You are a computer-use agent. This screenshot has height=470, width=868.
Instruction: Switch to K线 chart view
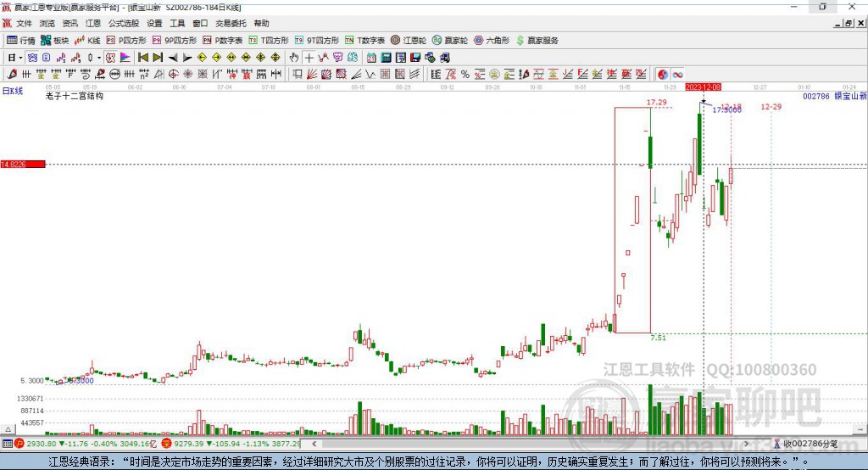[x=87, y=41]
